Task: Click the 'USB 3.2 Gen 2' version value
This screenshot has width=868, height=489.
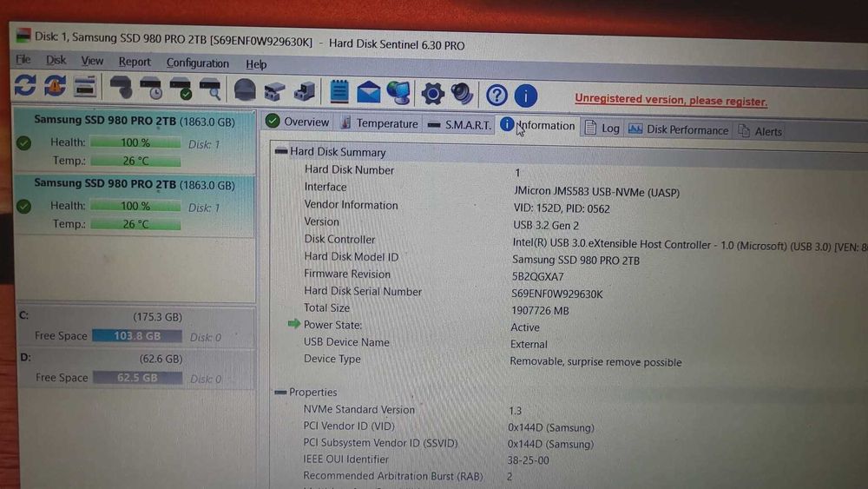Action: pyautogui.click(x=546, y=226)
